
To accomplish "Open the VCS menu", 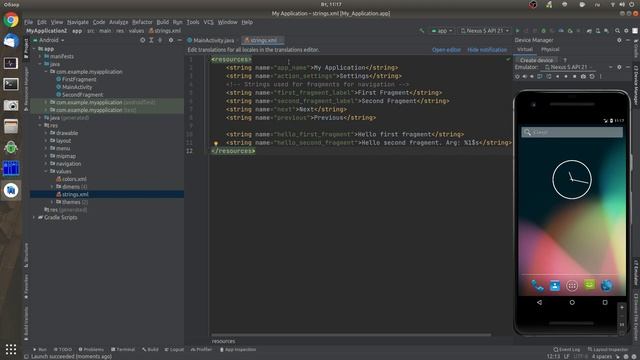I will pyautogui.click(x=209, y=22).
